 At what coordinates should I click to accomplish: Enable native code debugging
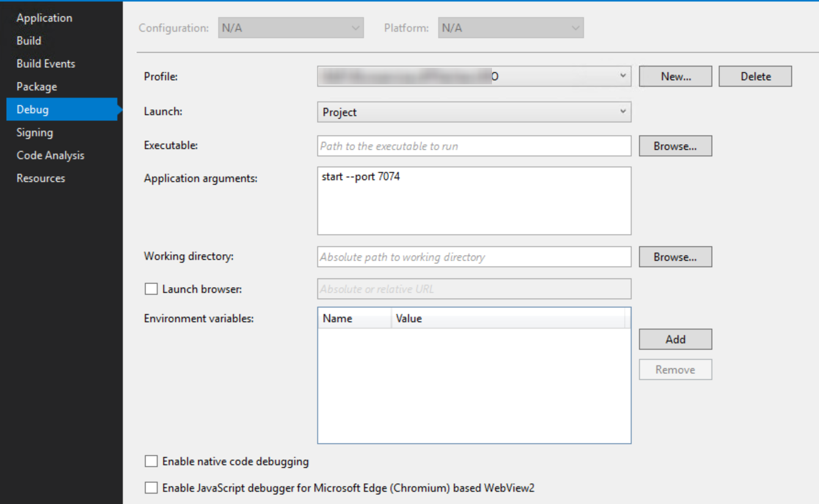click(x=151, y=461)
